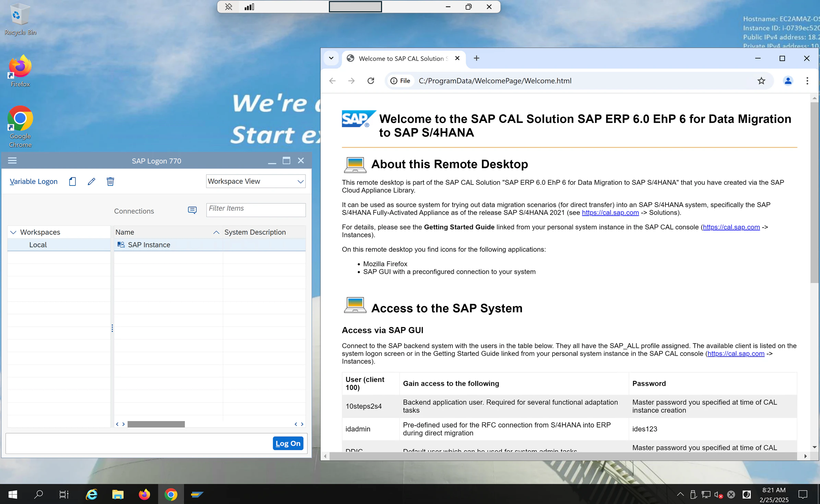The height and width of the screenshot is (504, 820).
Task: Click the Chrome address bar URL
Action: (495, 81)
